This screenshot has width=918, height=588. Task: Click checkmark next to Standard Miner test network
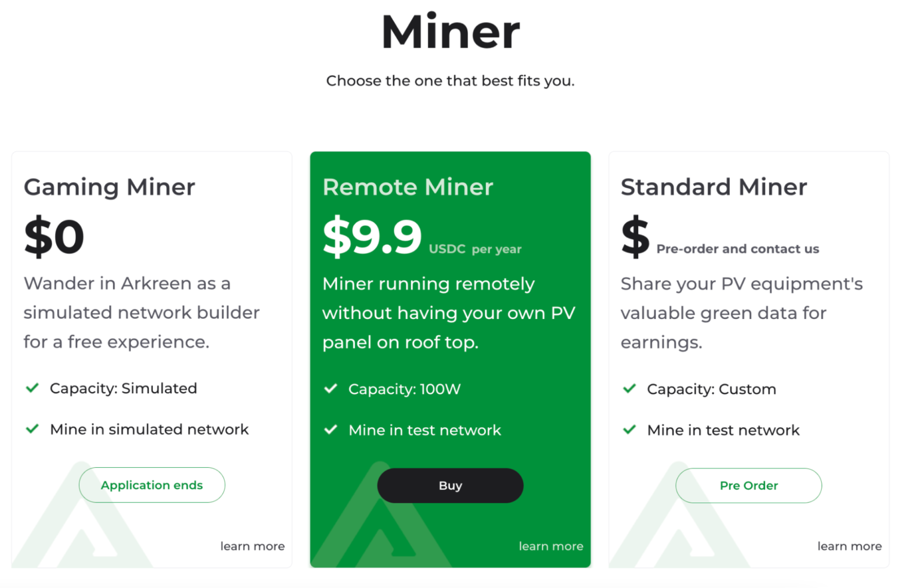629,430
